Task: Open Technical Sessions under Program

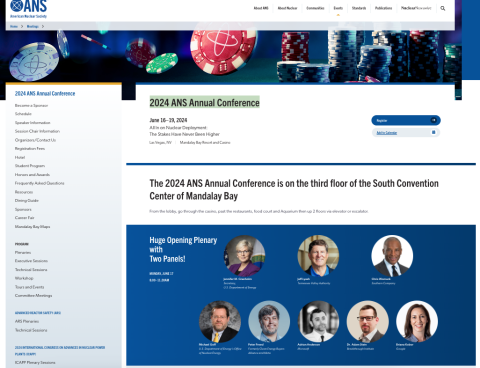Action: pos(31,270)
